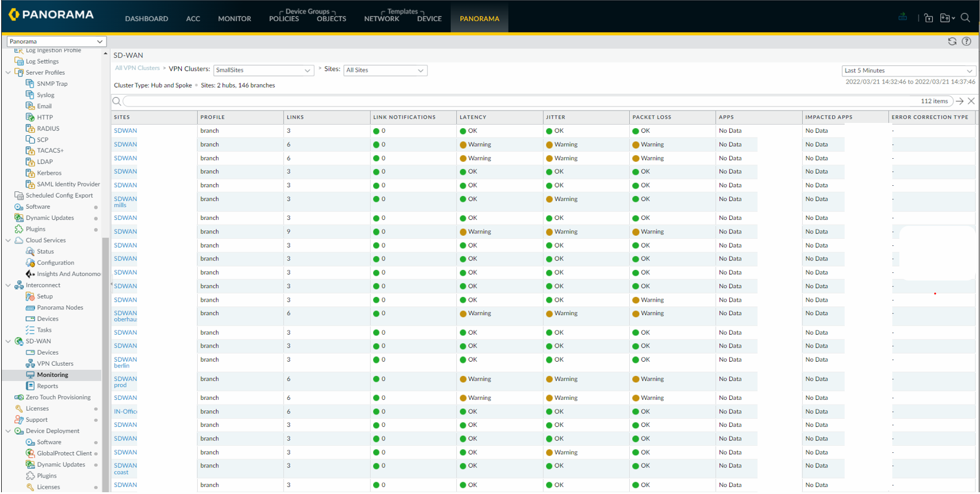Image resolution: width=980 pixels, height=494 pixels.
Task: Click the Syslog server profile icon
Action: pyautogui.click(x=30, y=95)
